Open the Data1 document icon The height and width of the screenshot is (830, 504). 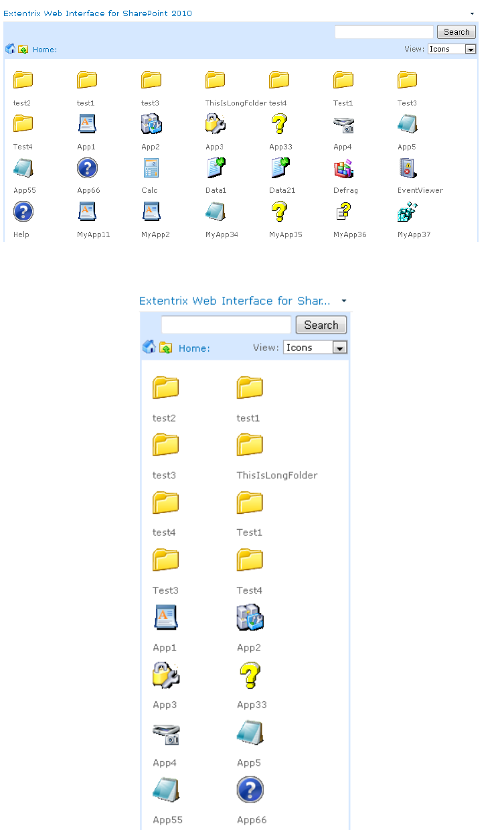[216, 168]
